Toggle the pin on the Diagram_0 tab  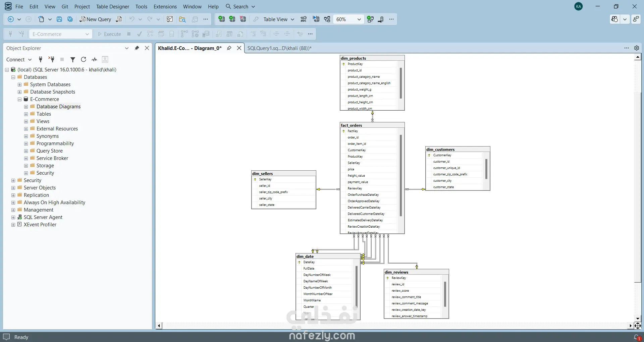click(229, 48)
